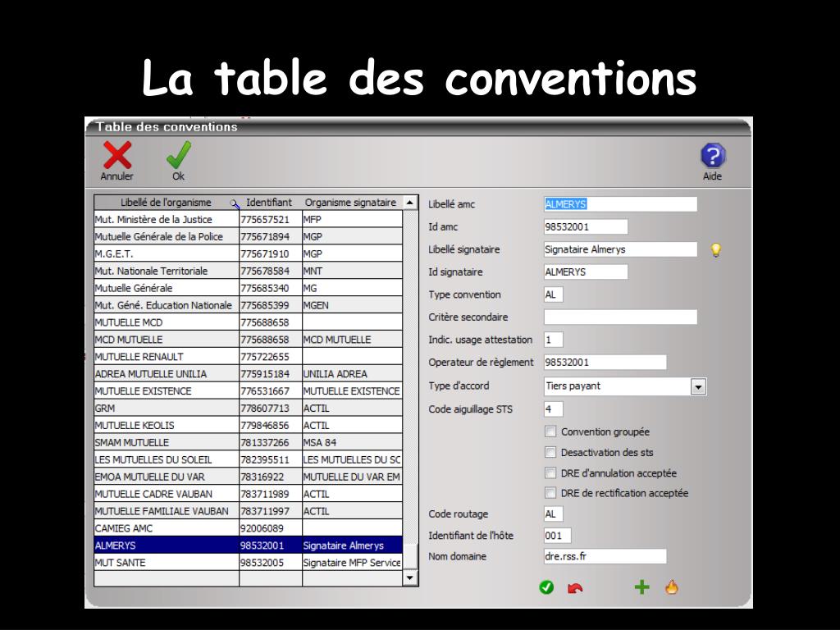Select the MUTUELLE RENAULT row

(x=248, y=356)
